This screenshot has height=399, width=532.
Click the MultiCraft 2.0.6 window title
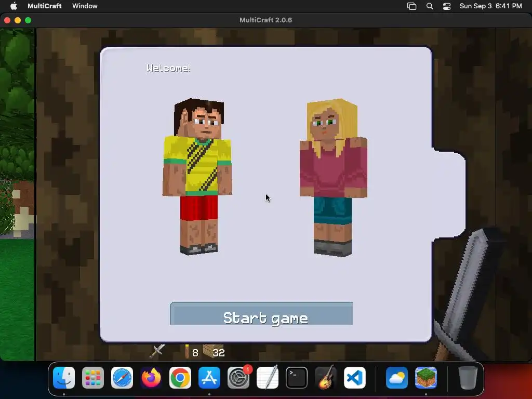265,20
